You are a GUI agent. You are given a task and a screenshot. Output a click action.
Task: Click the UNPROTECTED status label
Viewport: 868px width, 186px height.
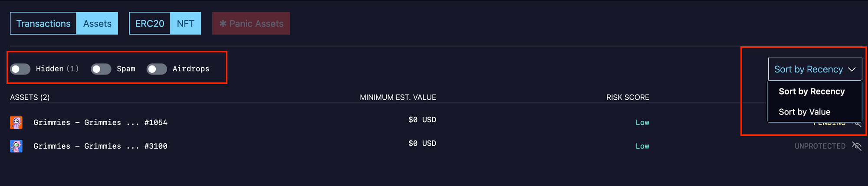820,146
